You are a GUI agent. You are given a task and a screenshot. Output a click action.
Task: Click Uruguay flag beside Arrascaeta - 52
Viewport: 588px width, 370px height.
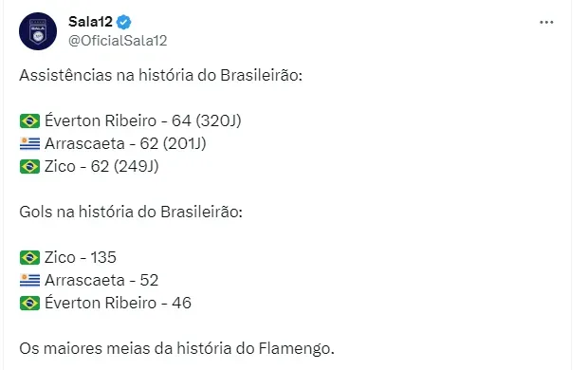(29, 280)
